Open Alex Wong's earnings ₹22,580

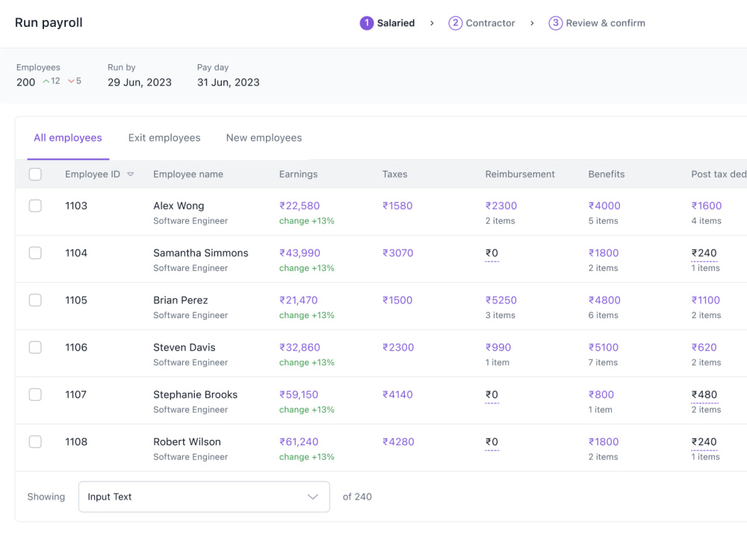[300, 206]
